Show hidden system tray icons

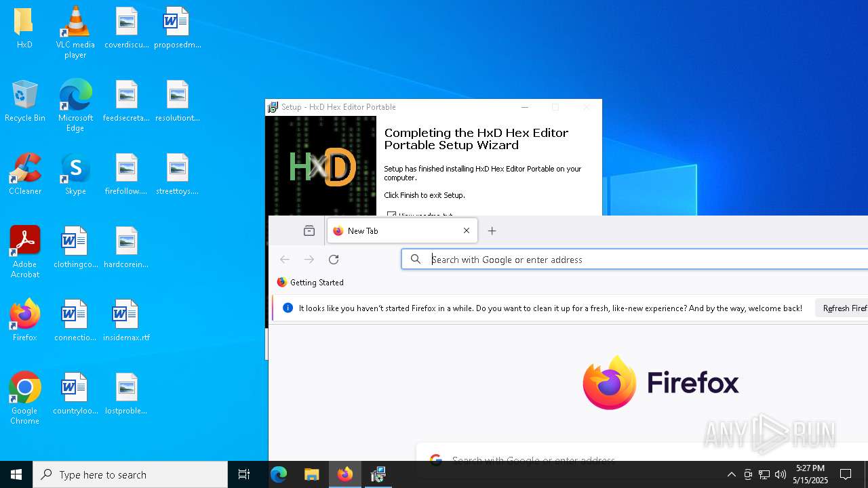tap(731, 474)
